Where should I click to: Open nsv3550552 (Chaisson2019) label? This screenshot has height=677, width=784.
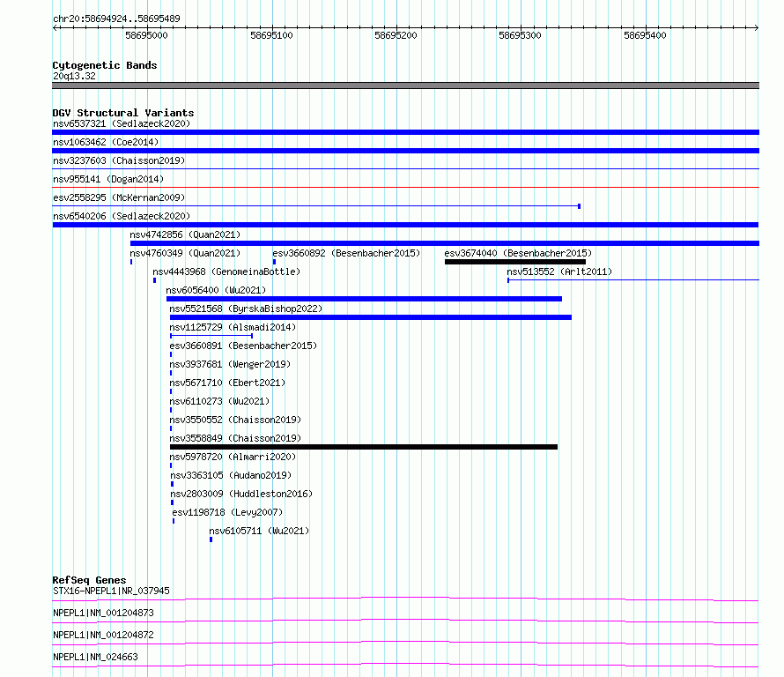click(x=235, y=420)
